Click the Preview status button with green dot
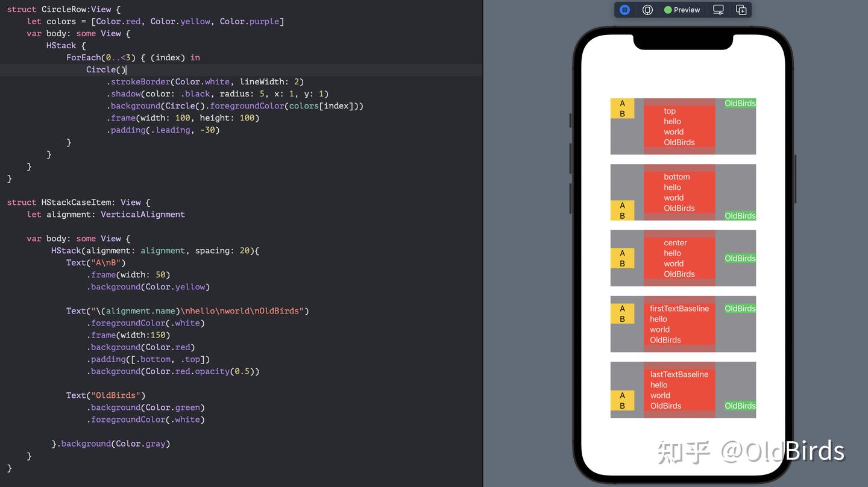The image size is (868, 487). point(682,10)
